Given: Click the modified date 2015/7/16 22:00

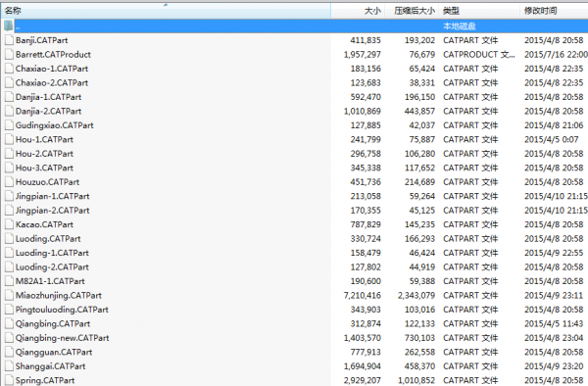Looking at the screenshot, I should pos(556,55).
